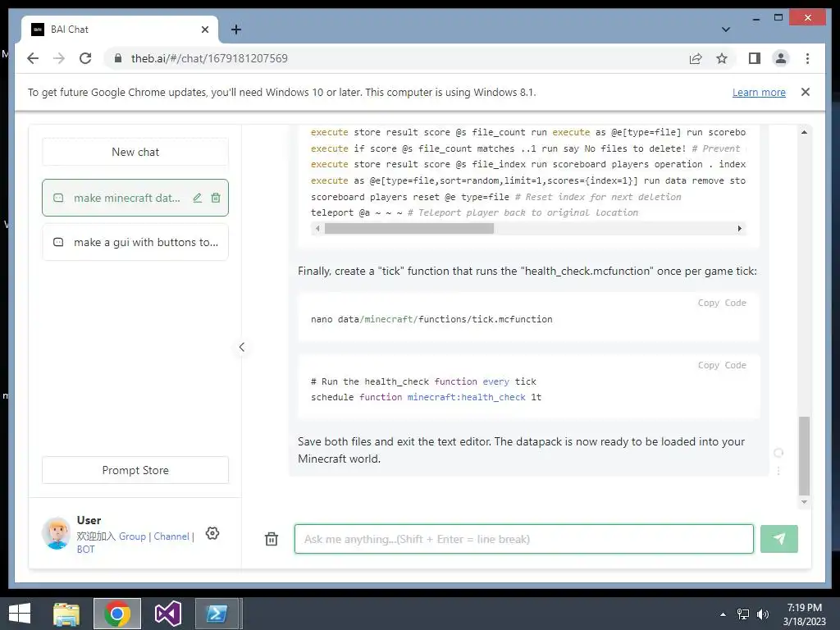840x630 pixels.
Task: Click 'schedule function minecraft:health_check 1t' line
Action: [x=426, y=397]
